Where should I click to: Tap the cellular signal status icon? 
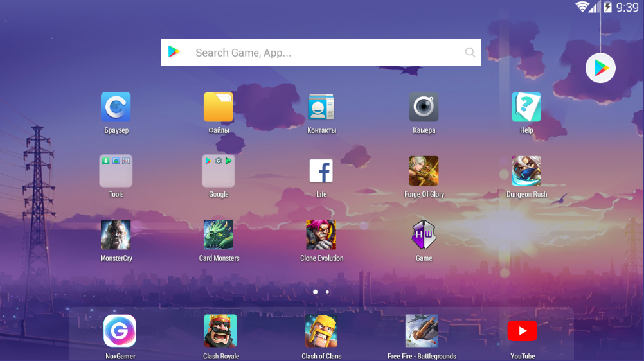pyautogui.click(x=593, y=8)
